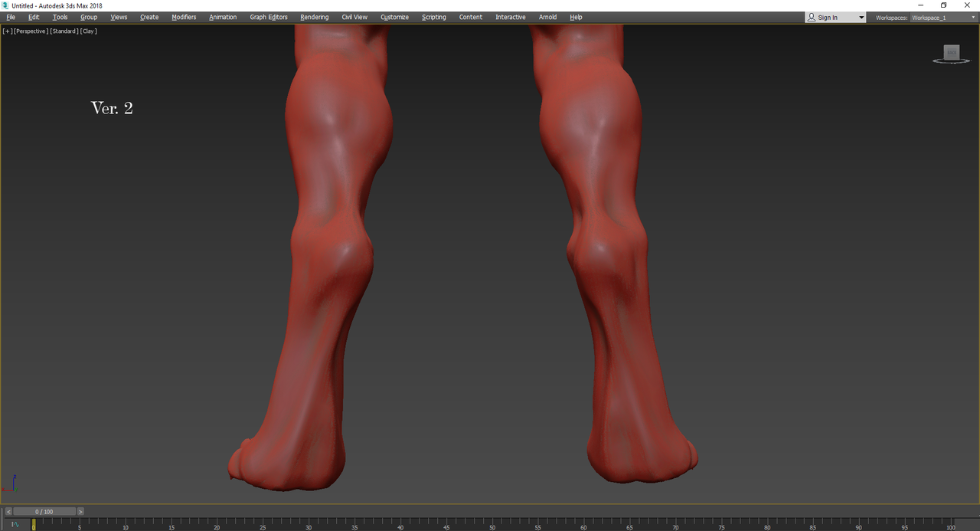Viewport: 980px width, 531px height.
Task: Open the Graph Editors menu
Action: tap(269, 17)
